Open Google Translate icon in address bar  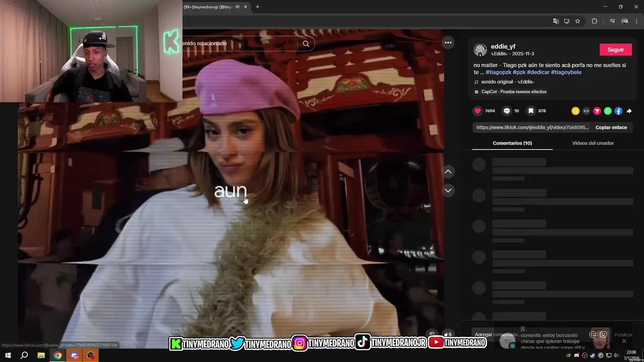pos(556,21)
